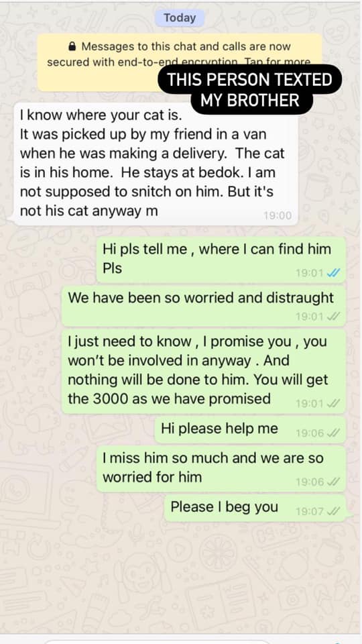Focus the message input field at the bottom
The width and height of the screenshot is (362, 644).
(156, 641)
